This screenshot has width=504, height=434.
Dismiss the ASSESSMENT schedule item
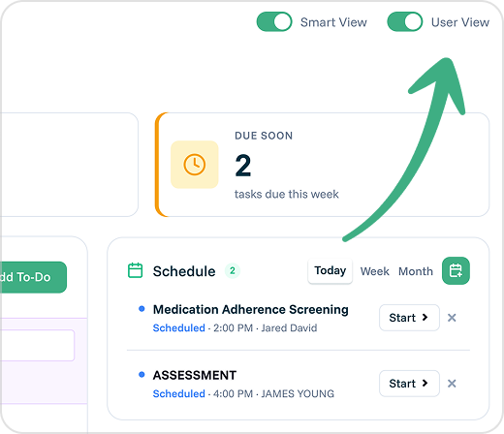[452, 384]
